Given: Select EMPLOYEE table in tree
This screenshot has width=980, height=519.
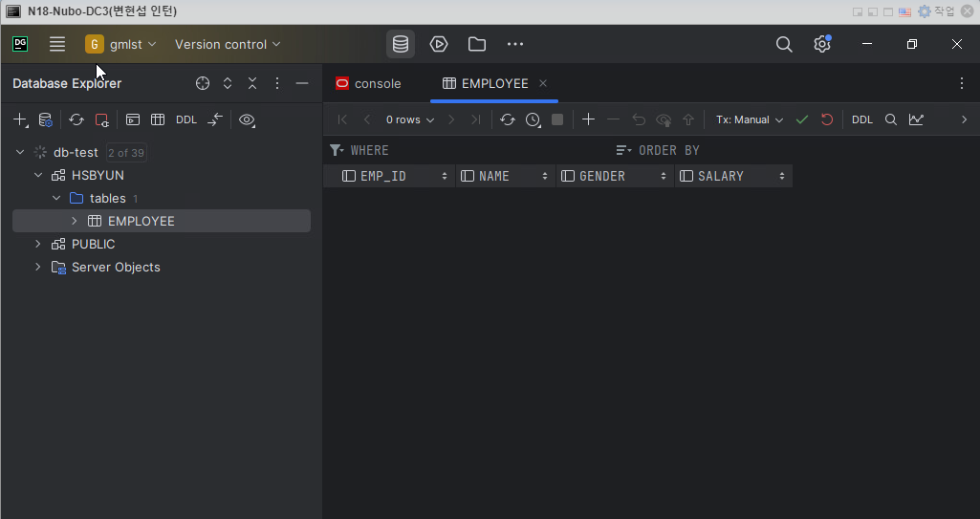Looking at the screenshot, I should (162, 221).
